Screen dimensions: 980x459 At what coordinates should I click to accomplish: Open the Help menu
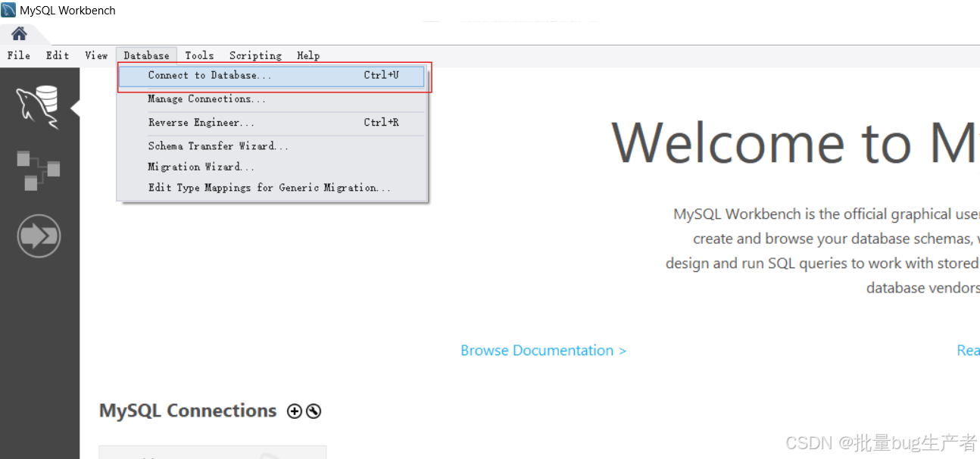click(308, 55)
